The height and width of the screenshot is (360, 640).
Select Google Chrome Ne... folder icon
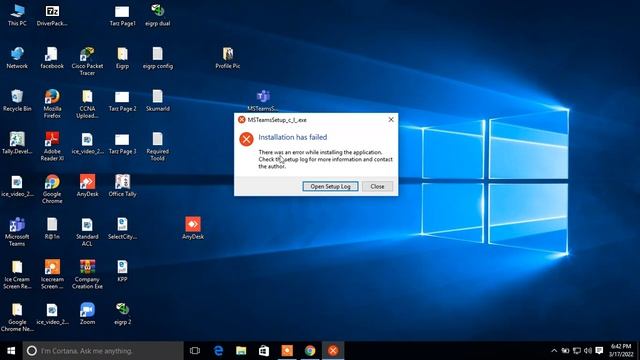pyautogui.click(x=17, y=317)
